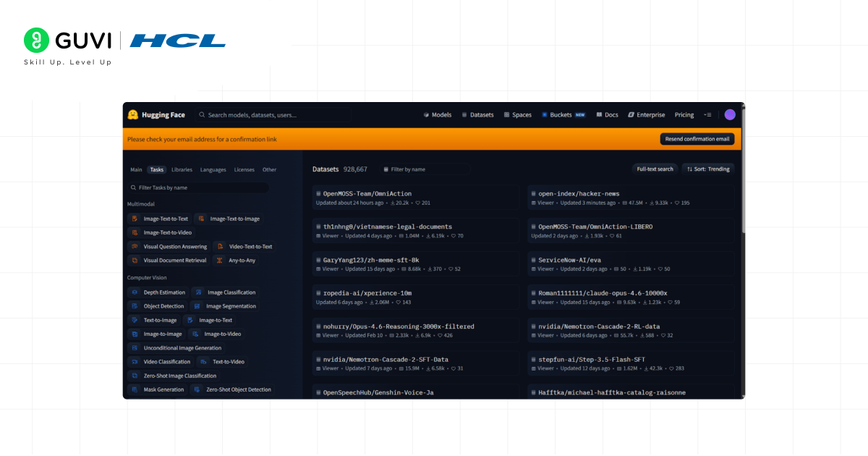Open the OpenMOSS-Team/OmniAction dataset

(415, 198)
